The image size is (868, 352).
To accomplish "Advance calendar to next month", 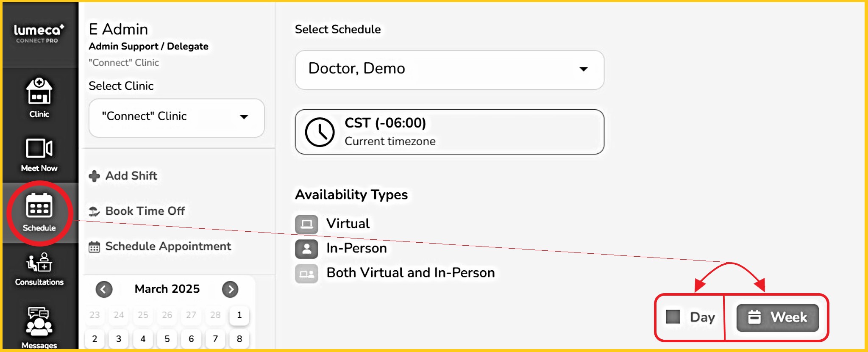I will [x=230, y=289].
